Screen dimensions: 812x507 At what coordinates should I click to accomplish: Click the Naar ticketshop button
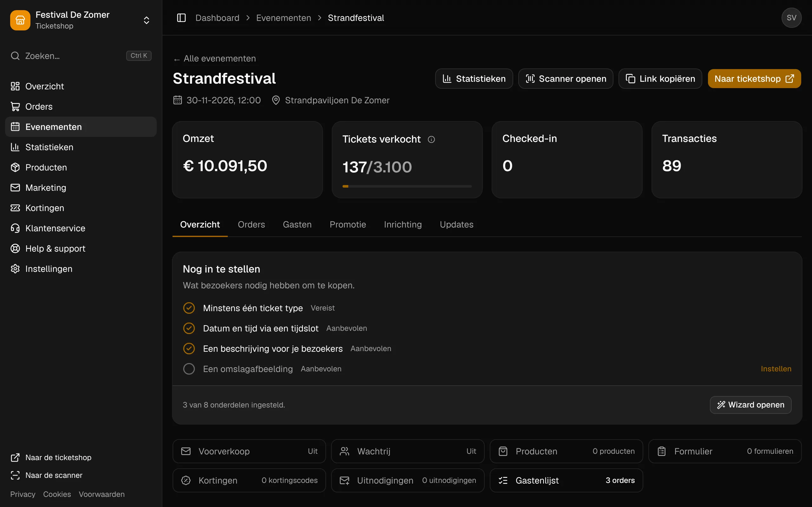pos(754,79)
